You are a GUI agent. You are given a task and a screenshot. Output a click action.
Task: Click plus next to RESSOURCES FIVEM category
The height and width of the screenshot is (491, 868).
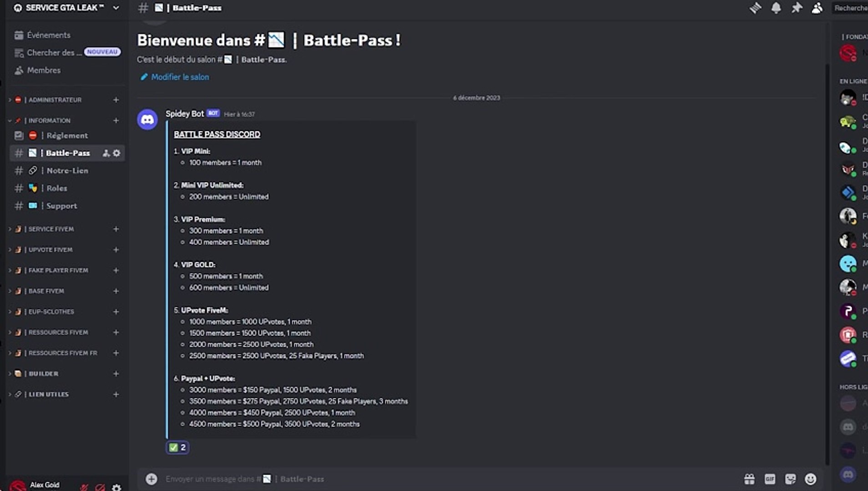116,332
